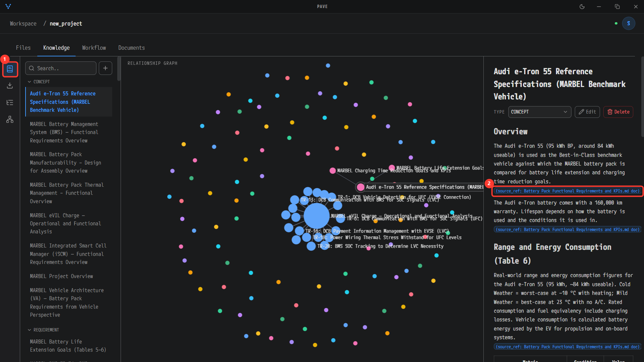
Task: Switch to the Files tab
Action: coord(23,48)
